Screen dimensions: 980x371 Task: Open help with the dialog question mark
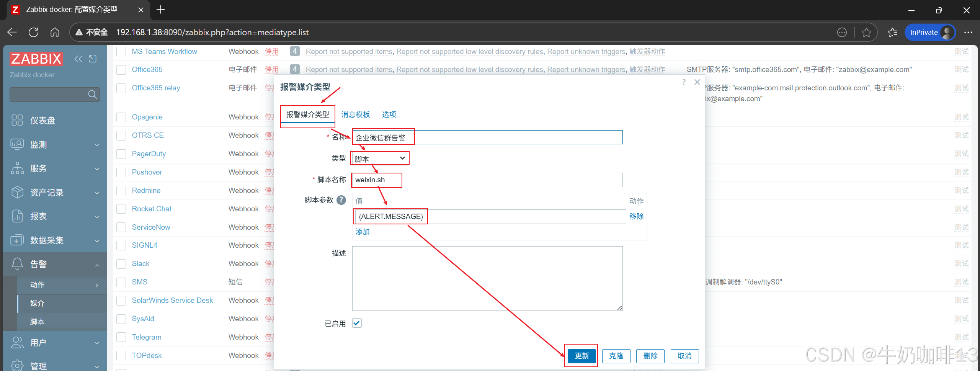coord(684,82)
